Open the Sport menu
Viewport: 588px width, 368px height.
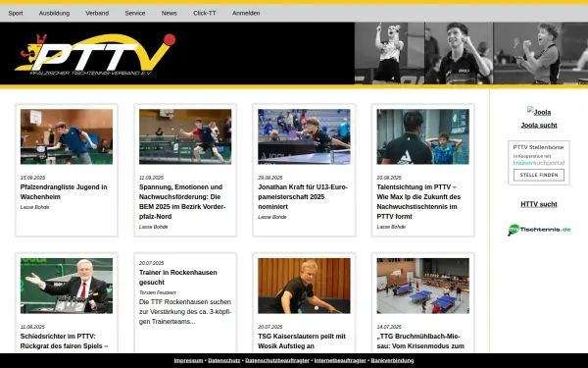pyautogui.click(x=16, y=13)
